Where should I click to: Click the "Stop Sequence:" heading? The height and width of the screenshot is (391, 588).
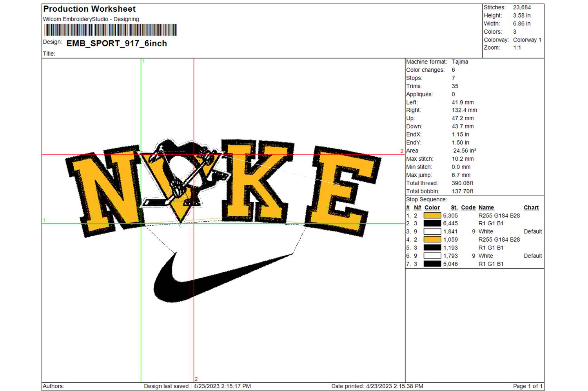(x=426, y=199)
